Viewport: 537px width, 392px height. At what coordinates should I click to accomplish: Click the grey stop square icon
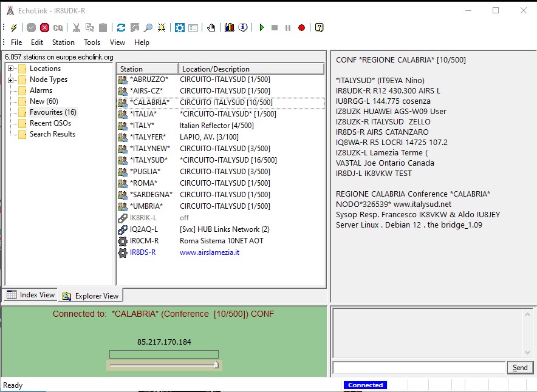pyautogui.click(x=275, y=28)
